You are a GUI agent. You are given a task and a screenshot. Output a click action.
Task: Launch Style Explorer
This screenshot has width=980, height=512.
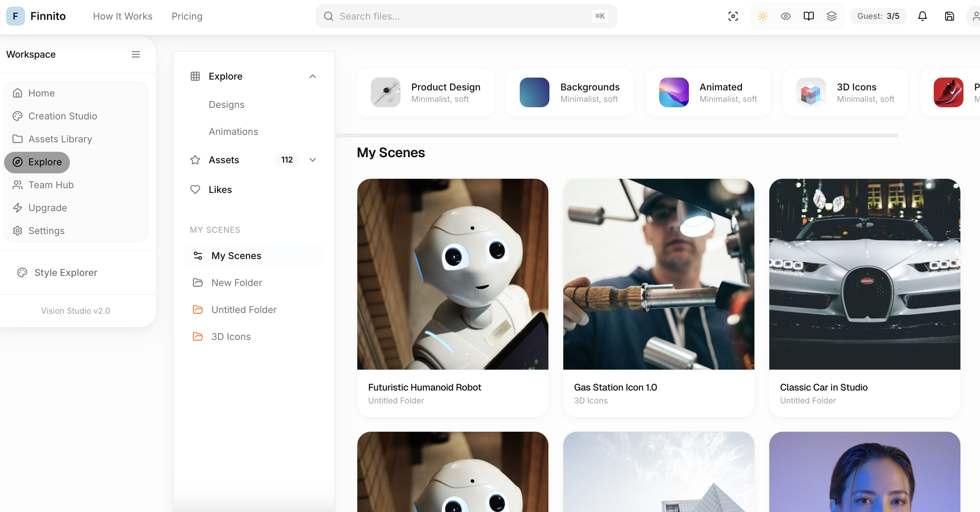66,273
